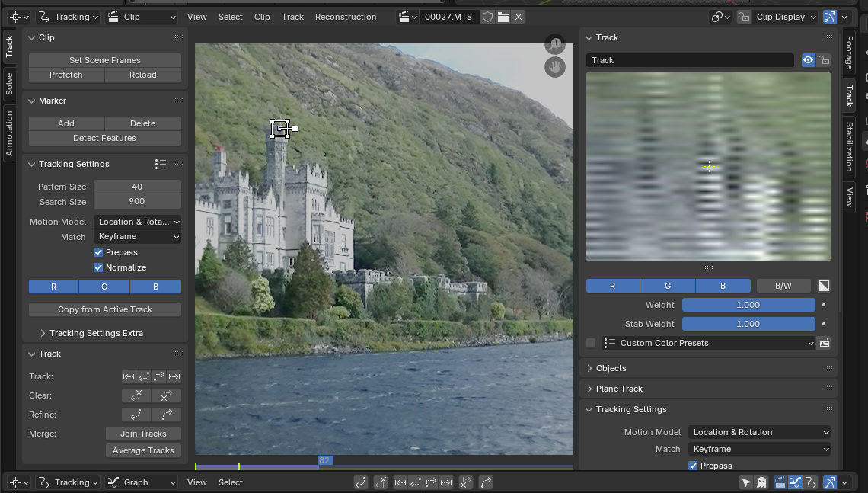Track markers forward one frame in Track panel
This screenshot has width=868, height=493.
point(159,376)
